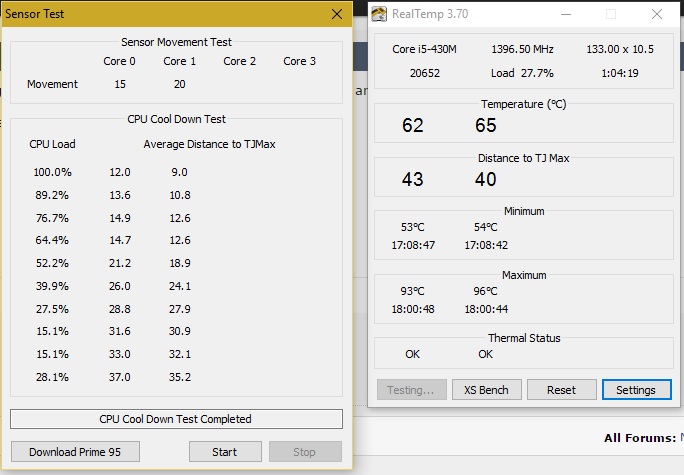Click the 9.0 distance value
Screen dimensions: 684x475
tap(179, 172)
